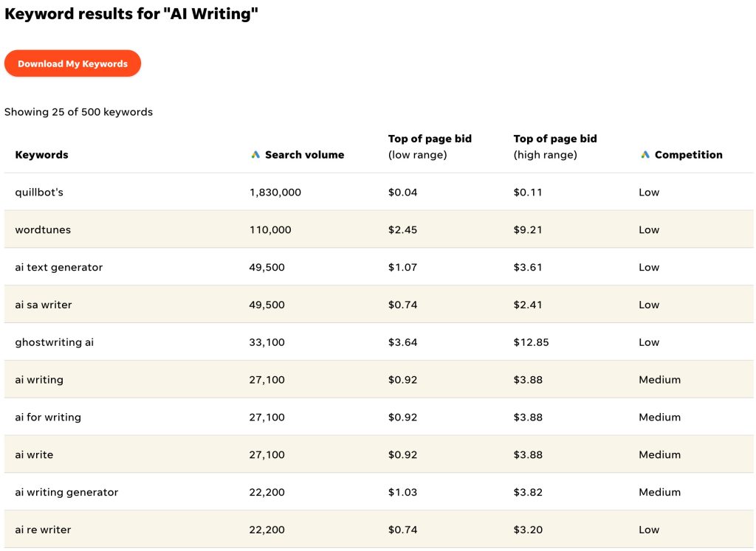Select the Keywords column header

pos(41,155)
